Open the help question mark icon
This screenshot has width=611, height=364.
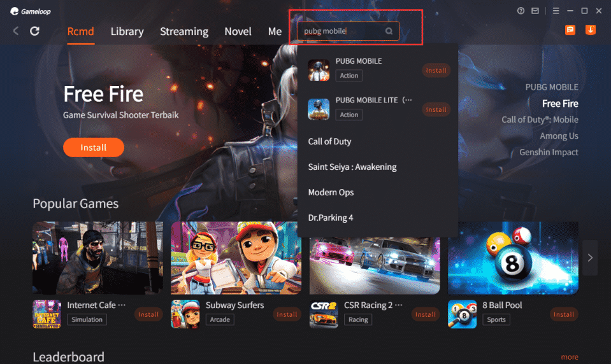point(521,11)
